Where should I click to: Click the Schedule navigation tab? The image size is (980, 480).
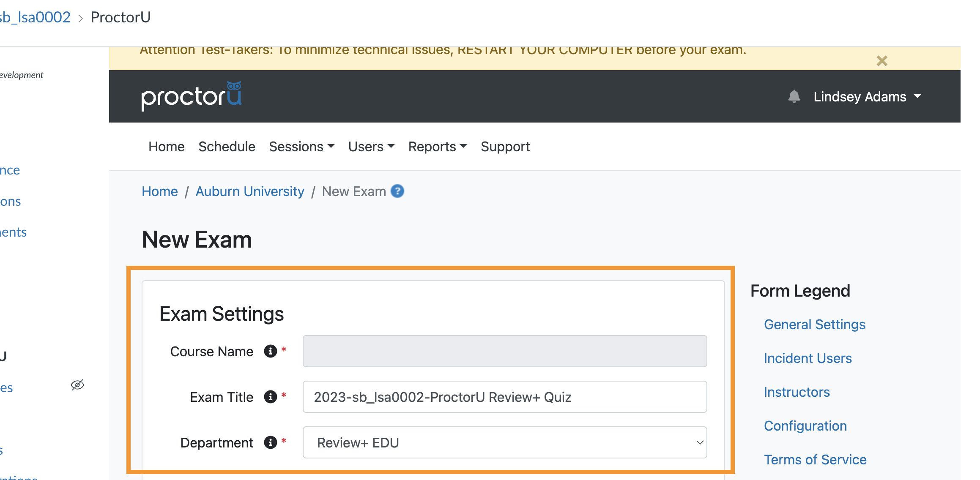click(227, 146)
